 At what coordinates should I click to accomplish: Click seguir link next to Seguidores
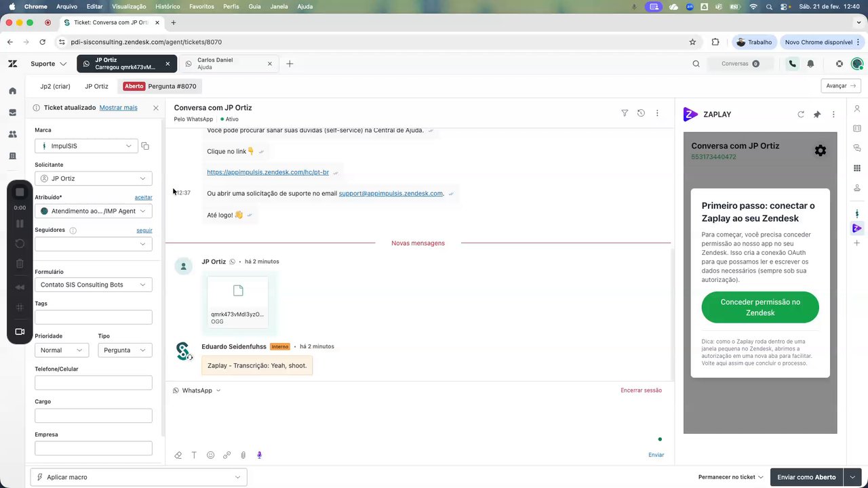click(x=144, y=230)
